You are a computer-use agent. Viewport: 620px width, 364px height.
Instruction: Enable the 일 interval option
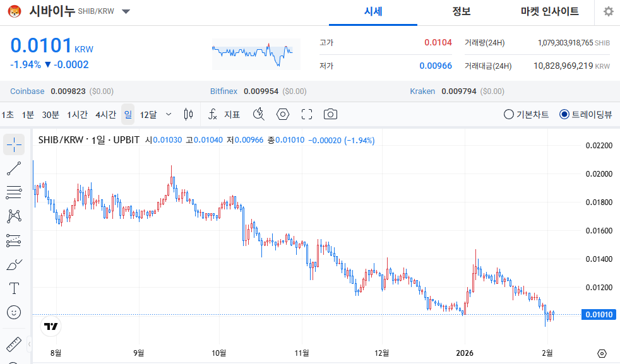[127, 114]
